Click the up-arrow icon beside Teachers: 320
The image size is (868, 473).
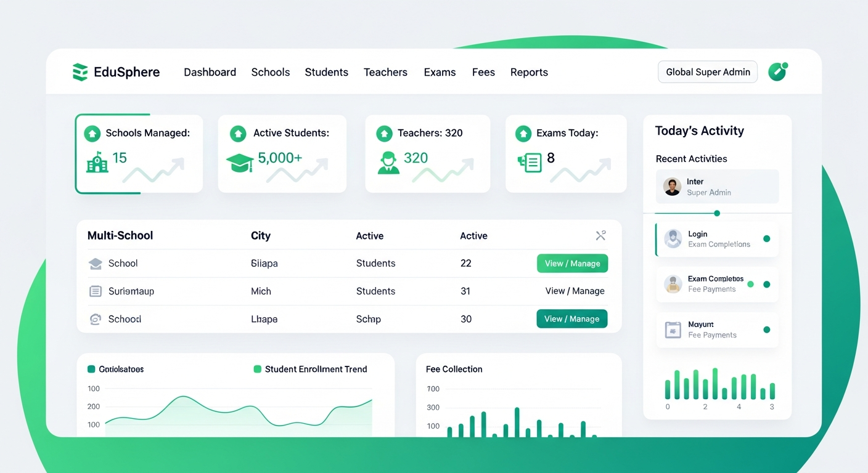point(384,133)
